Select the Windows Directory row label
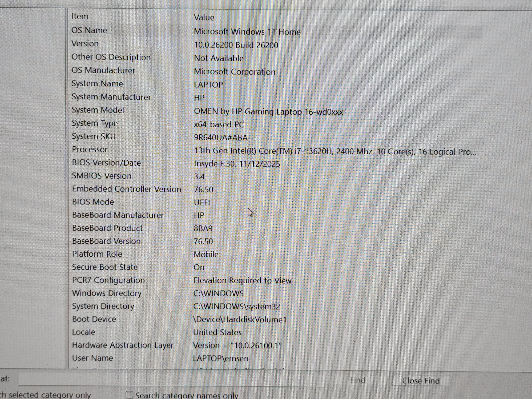Image resolution: width=532 pixels, height=399 pixels. point(107,293)
